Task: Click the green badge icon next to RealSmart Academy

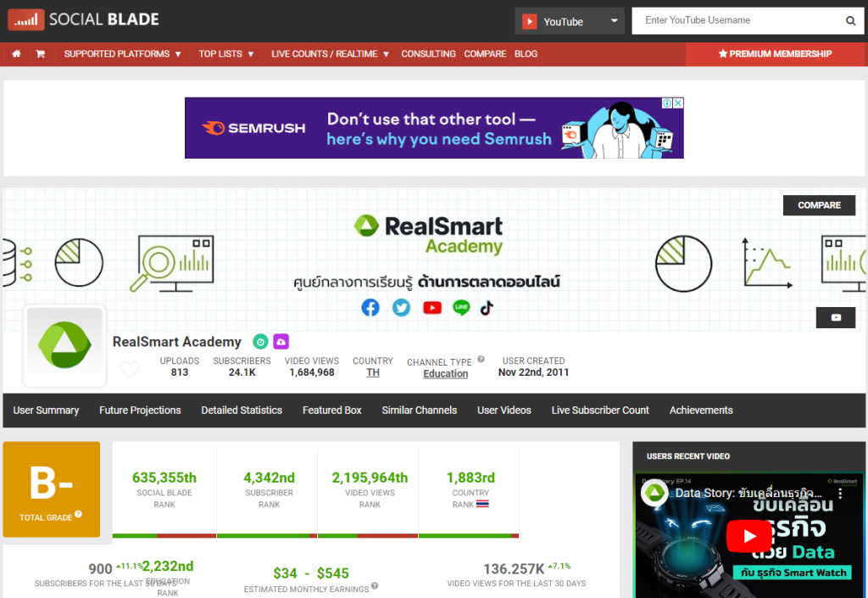Action: pos(260,342)
